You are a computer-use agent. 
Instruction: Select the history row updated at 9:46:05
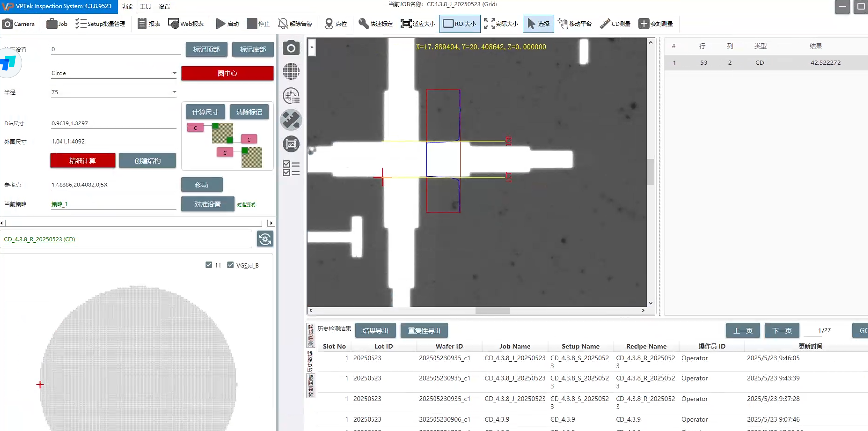coord(593,362)
